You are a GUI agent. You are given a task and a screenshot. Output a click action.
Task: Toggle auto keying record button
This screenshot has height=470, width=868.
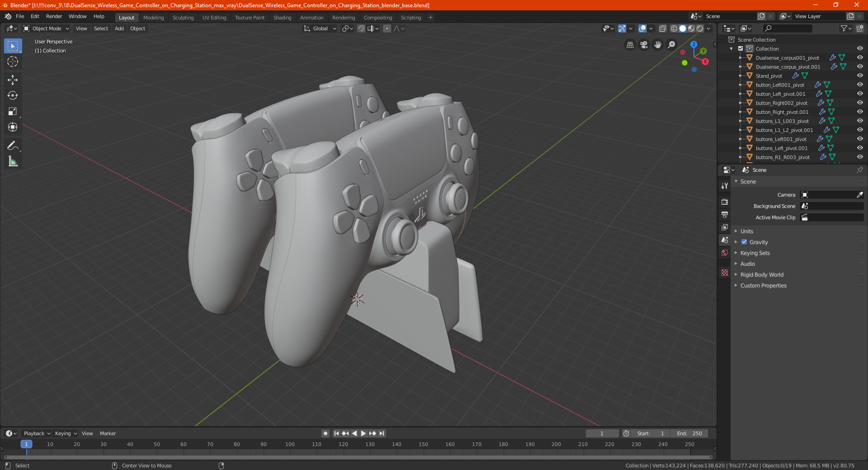pos(325,433)
